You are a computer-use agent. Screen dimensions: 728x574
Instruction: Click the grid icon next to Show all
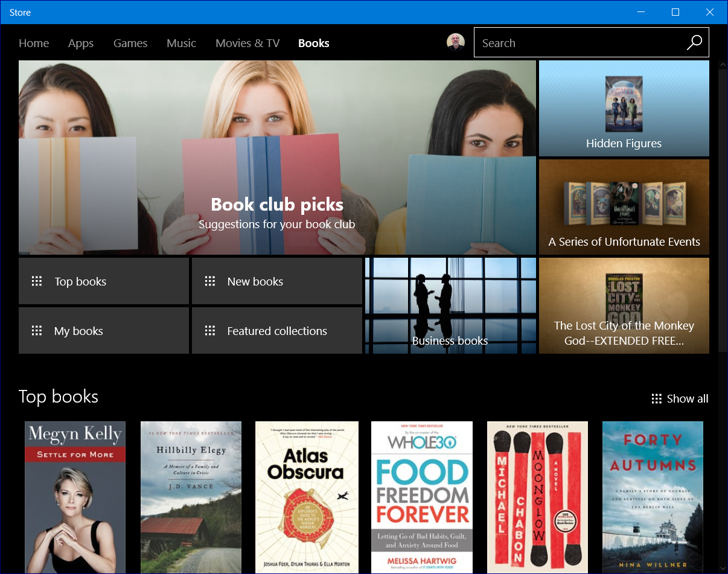click(657, 399)
